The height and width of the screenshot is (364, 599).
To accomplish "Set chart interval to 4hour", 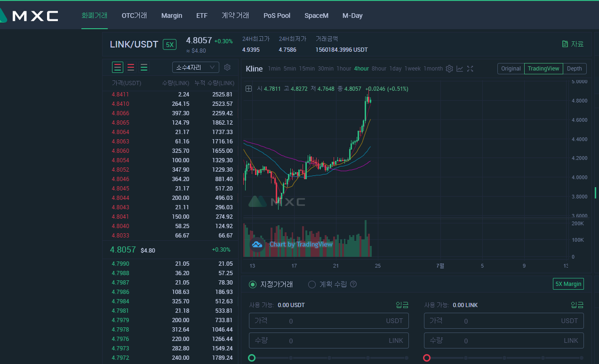I will 361,69.
